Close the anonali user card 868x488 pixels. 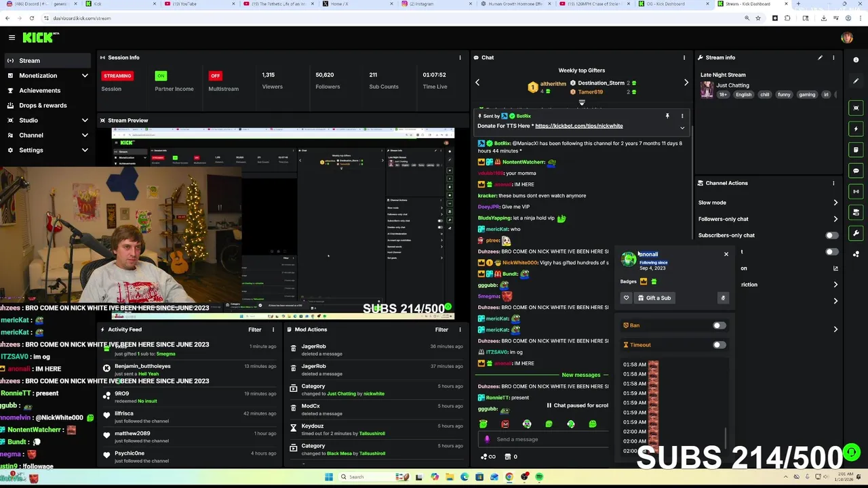[x=726, y=254]
